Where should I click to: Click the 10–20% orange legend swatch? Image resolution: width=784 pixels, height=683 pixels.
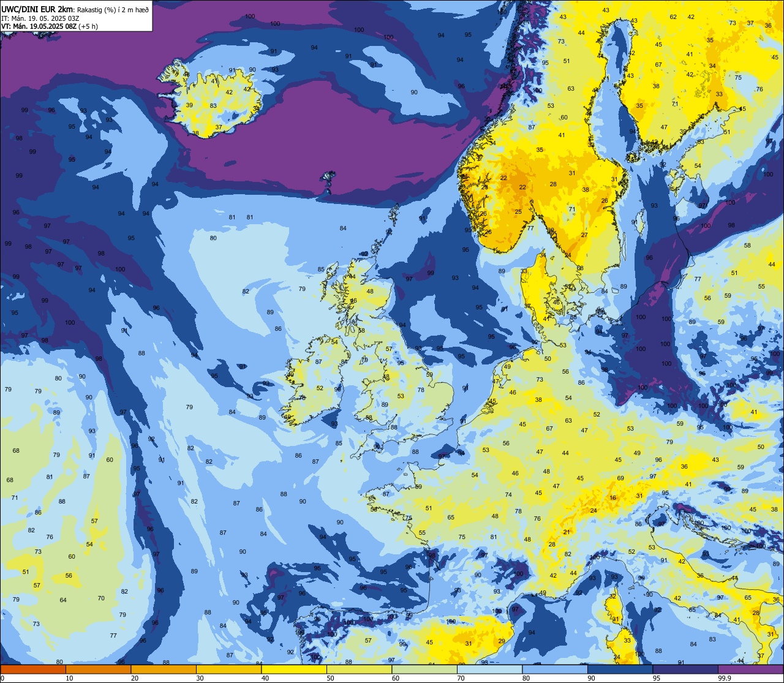pos(98,670)
